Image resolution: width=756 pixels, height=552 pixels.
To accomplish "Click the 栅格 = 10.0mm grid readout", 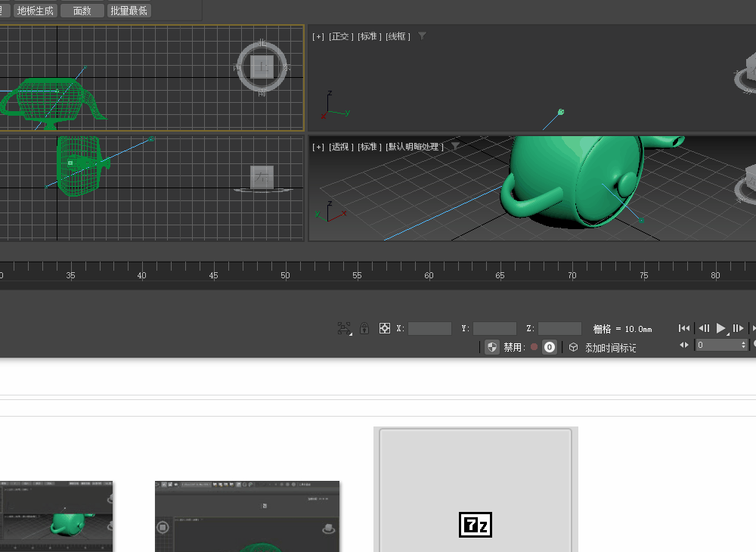I will point(622,329).
